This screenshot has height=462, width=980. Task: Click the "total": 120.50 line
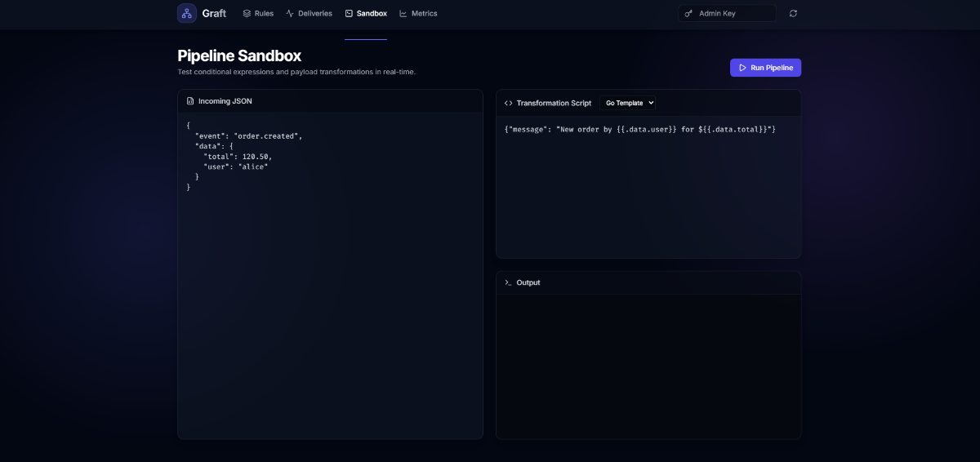(x=238, y=156)
